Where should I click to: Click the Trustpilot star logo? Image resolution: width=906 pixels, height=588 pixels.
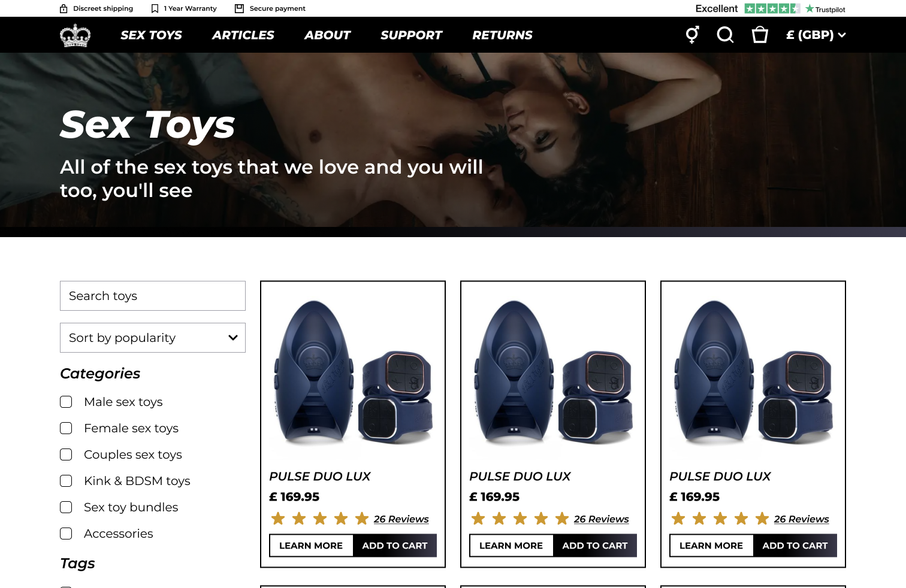point(810,9)
